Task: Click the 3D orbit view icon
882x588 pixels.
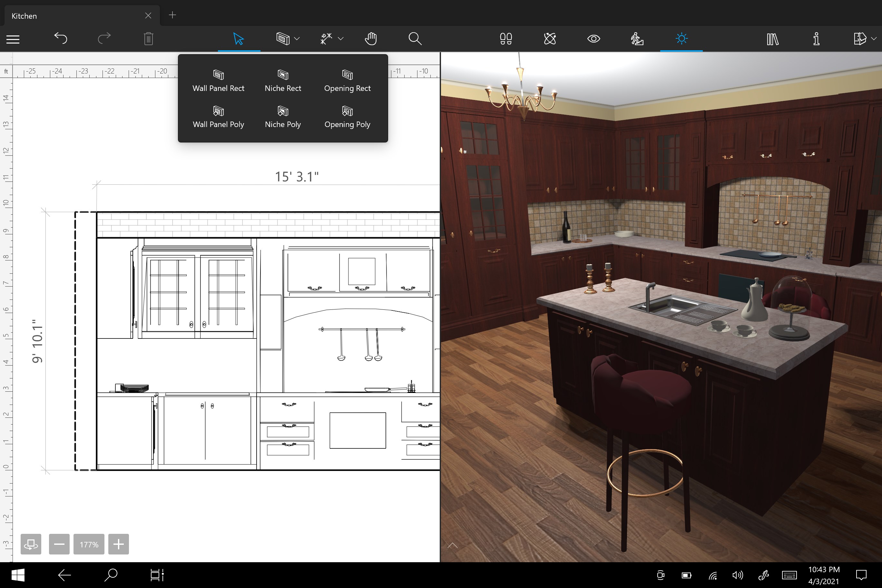Action: pyautogui.click(x=550, y=39)
